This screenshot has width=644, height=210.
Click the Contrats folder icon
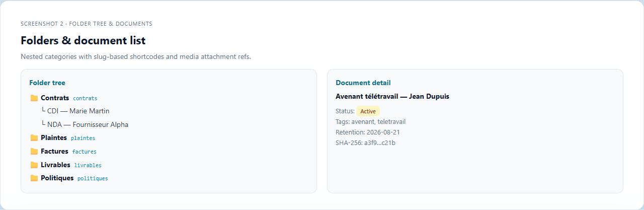tap(34, 98)
